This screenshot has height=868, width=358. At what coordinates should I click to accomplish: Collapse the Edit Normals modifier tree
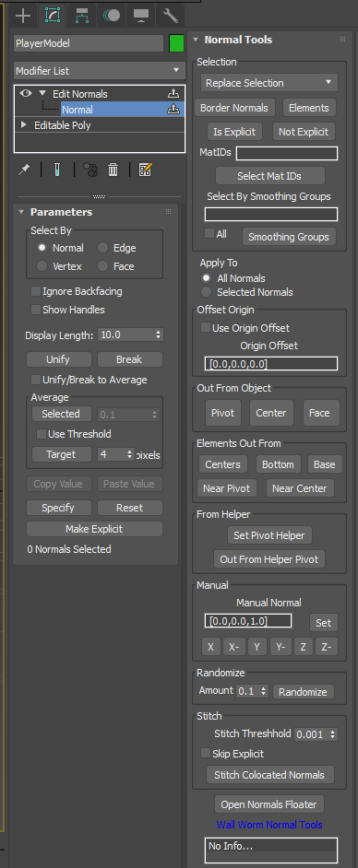[x=42, y=94]
